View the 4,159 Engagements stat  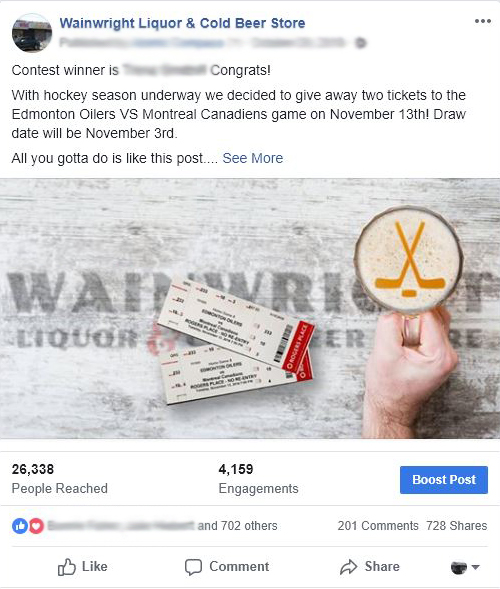[x=258, y=479]
